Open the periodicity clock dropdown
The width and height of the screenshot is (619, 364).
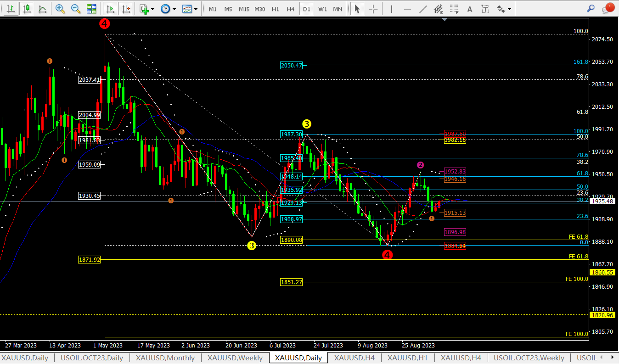(168, 9)
